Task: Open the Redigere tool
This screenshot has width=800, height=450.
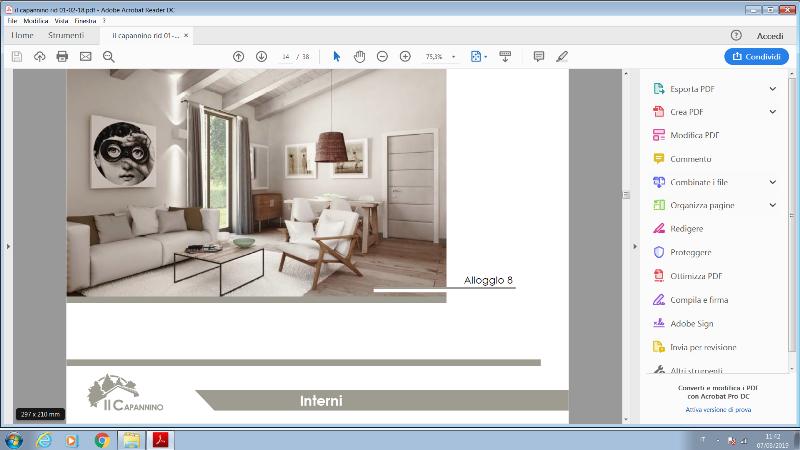Action: click(686, 229)
